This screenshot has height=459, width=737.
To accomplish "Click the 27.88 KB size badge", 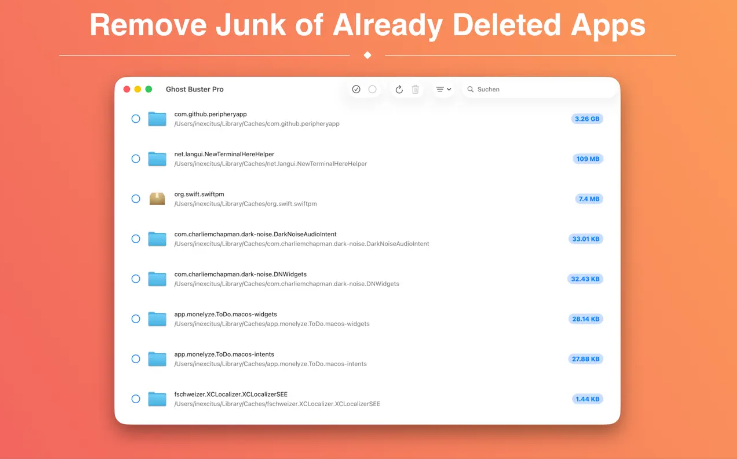I will (x=586, y=359).
